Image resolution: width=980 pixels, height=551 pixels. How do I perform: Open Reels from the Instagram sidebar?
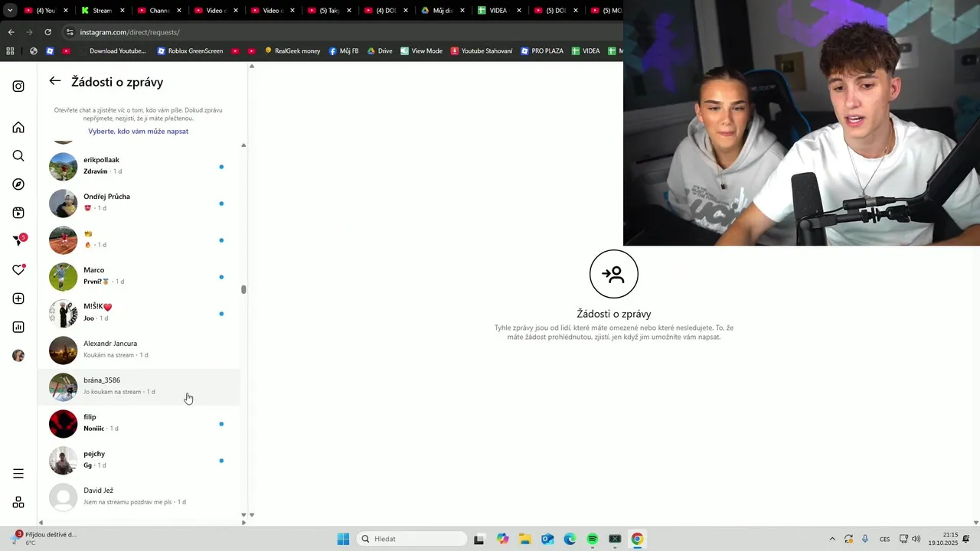[18, 213]
